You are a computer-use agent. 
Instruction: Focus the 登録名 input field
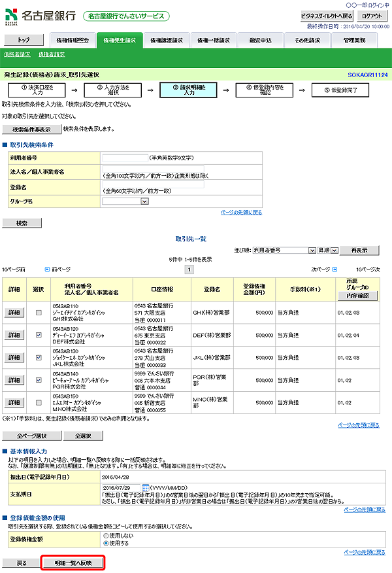(x=153, y=184)
